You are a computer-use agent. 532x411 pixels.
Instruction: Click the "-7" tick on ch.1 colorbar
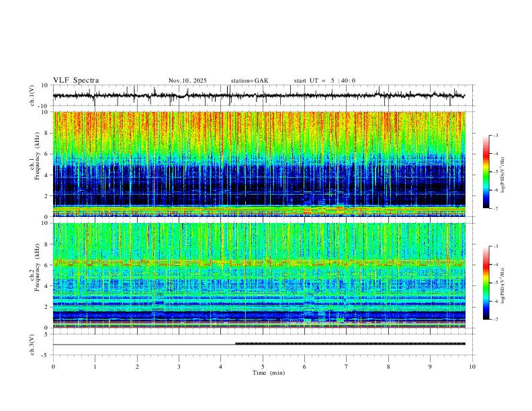pyautogui.click(x=496, y=209)
